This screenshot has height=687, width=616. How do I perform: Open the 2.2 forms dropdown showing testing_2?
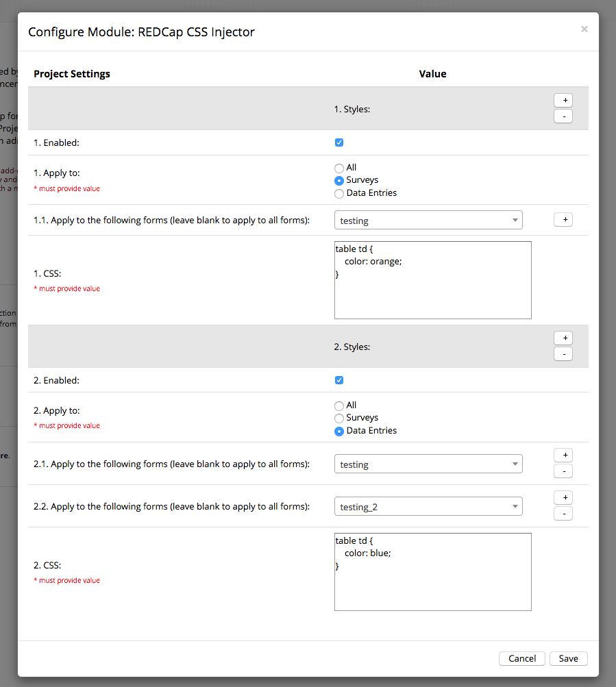pyautogui.click(x=428, y=506)
